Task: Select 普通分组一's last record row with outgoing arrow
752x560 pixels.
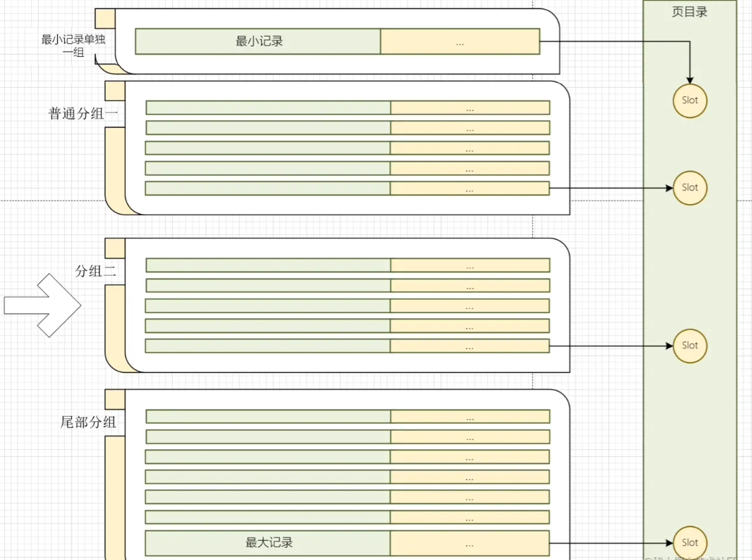Action: pyautogui.click(x=347, y=189)
